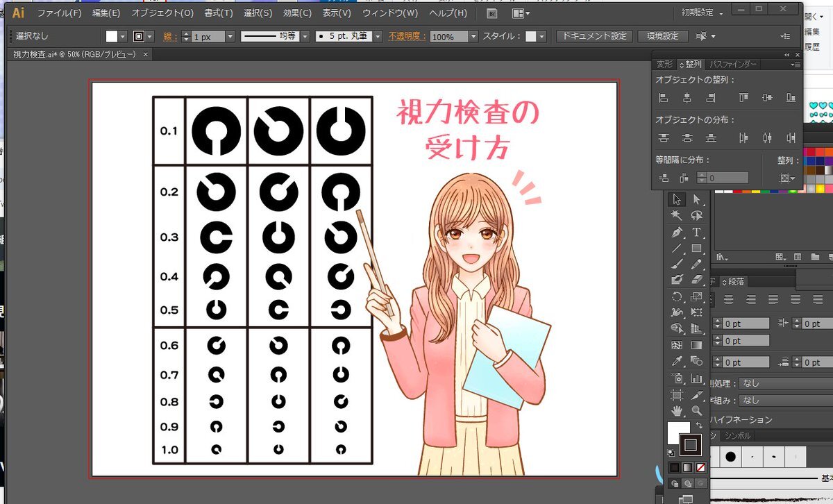The height and width of the screenshot is (504, 833).
Task: Open the fill color dropdown in control bar
Action: pyautogui.click(x=123, y=36)
